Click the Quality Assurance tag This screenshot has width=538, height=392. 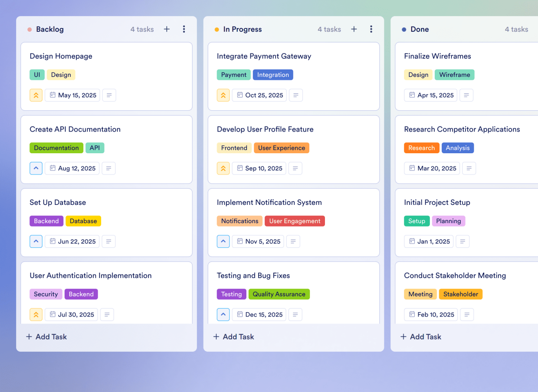coord(279,294)
